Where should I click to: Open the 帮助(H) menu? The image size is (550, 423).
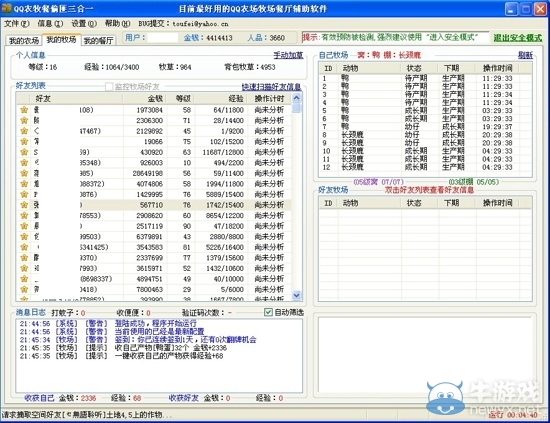(117, 24)
